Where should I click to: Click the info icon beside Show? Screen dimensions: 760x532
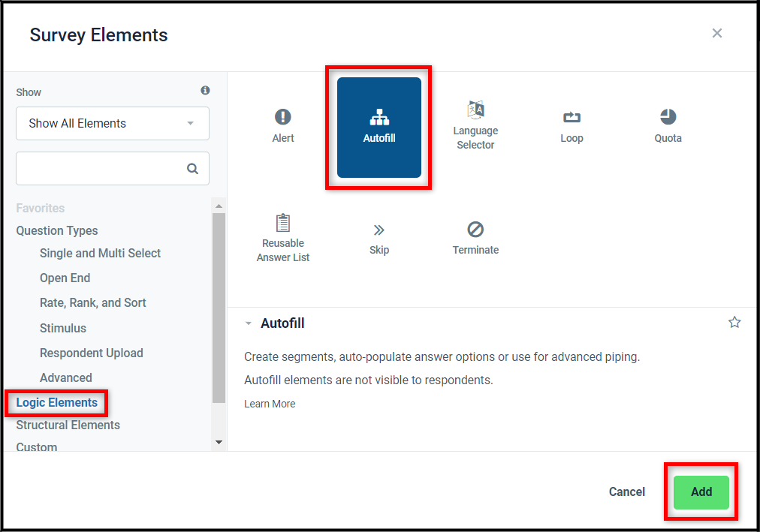pyautogui.click(x=205, y=91)
